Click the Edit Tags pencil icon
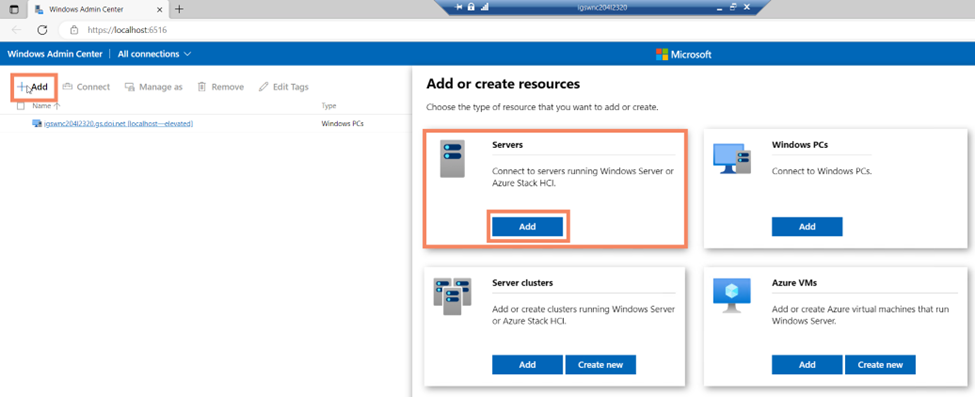Screen dimensions: 975x397 (263, 87)
